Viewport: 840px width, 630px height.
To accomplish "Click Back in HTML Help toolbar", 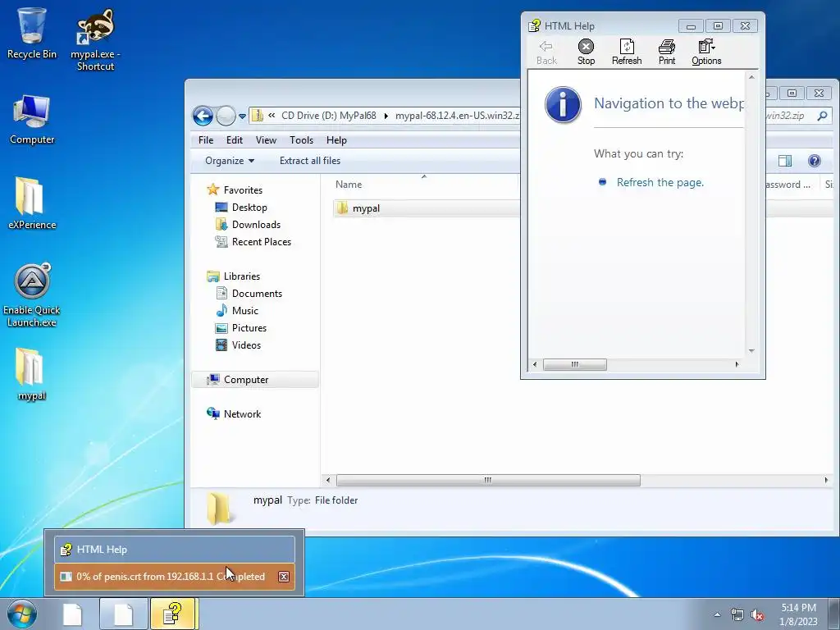I will pos(546,52).
